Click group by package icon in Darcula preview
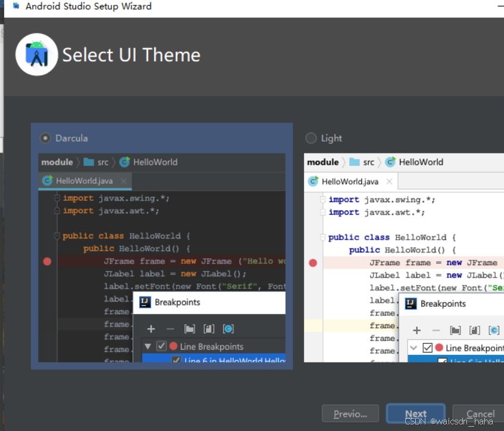This screenshot has width=504, height=431. (190, 329)
